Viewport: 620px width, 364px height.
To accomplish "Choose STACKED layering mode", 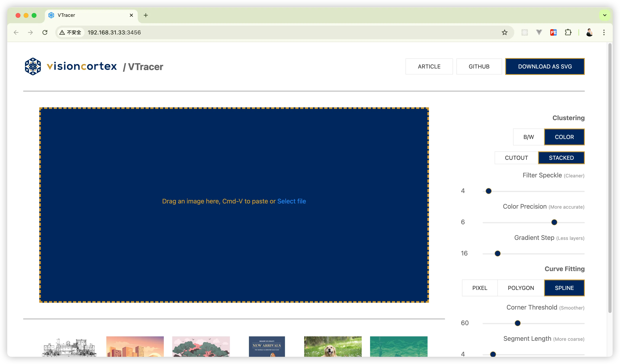I will click(x=561, y=158).
